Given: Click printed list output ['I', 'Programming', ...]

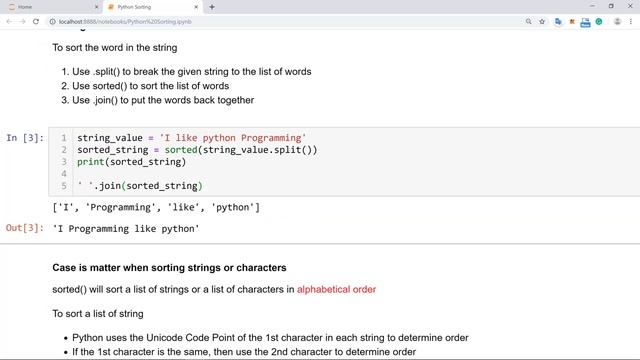Looking at the screenshot, I should 156,207.
